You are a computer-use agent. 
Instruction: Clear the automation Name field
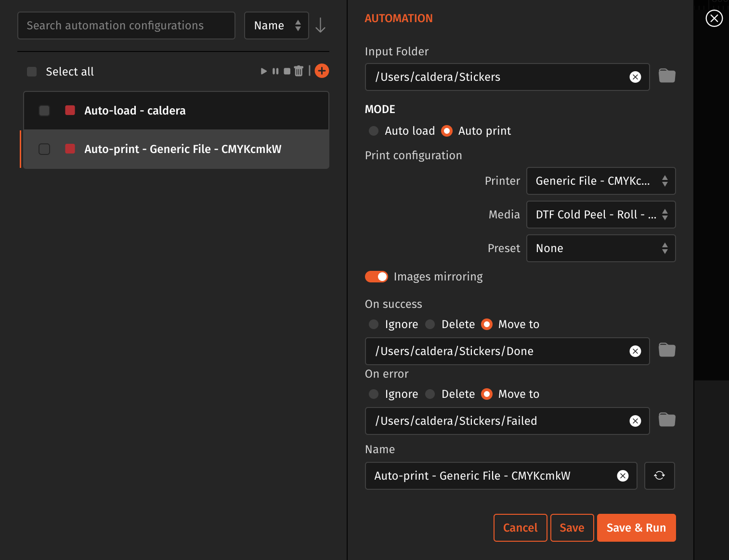(623, 476)
